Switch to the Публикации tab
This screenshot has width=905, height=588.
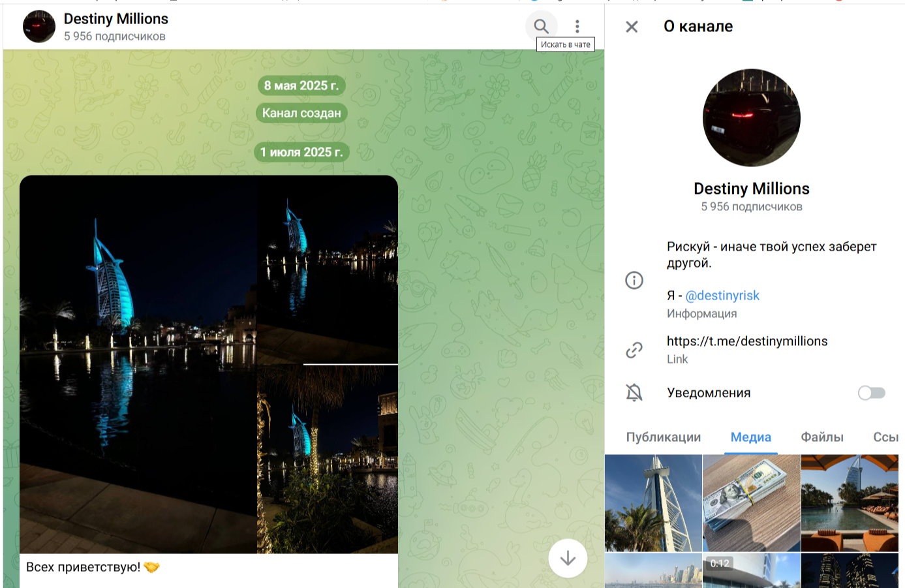663,437
